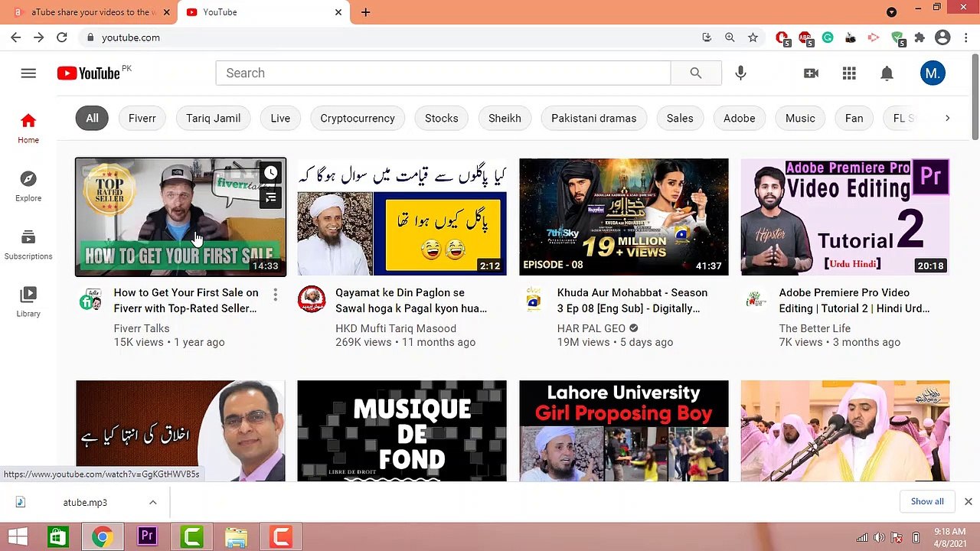980x551 pixels.
Task: Open the Chrome tab search dropdown
Action: pos(891,12)
